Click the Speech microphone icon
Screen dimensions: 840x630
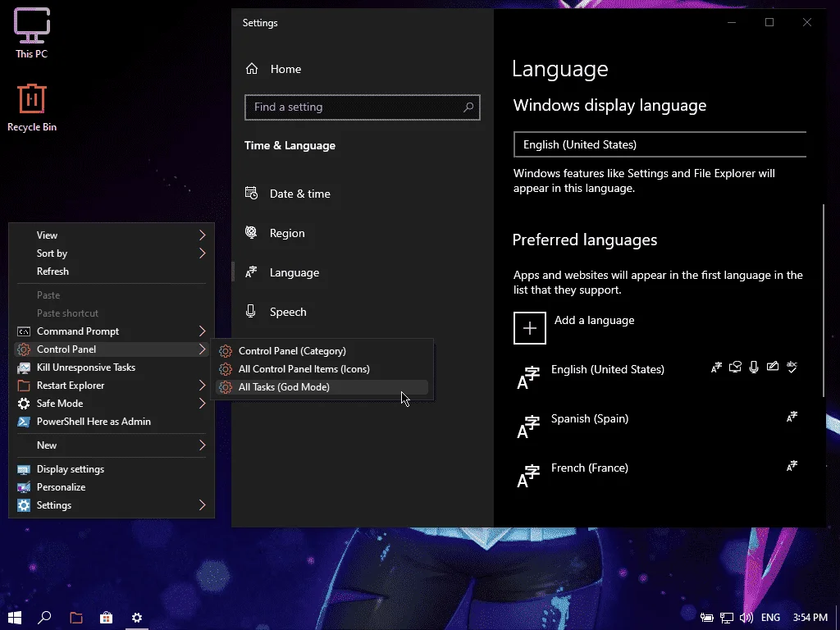pyautogui.click(x=250, y=311)
